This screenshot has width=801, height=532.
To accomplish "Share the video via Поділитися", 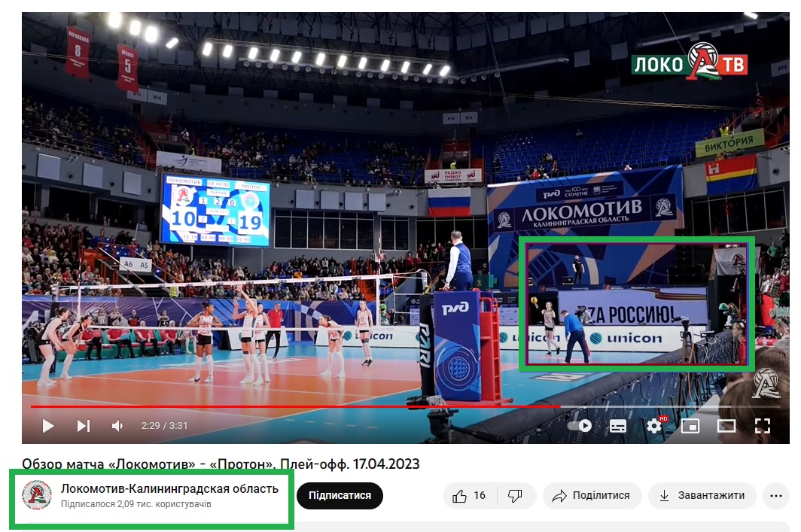I will [592, 496].
